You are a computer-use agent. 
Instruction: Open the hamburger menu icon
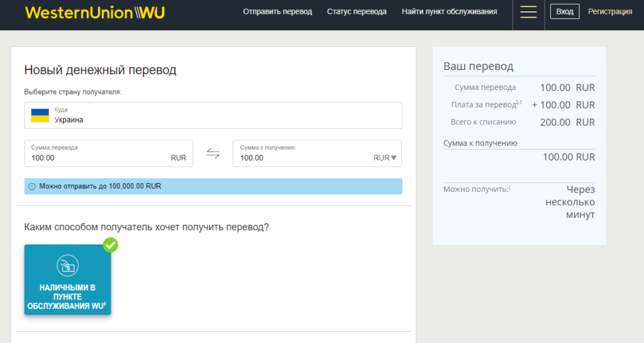(528, 12)
